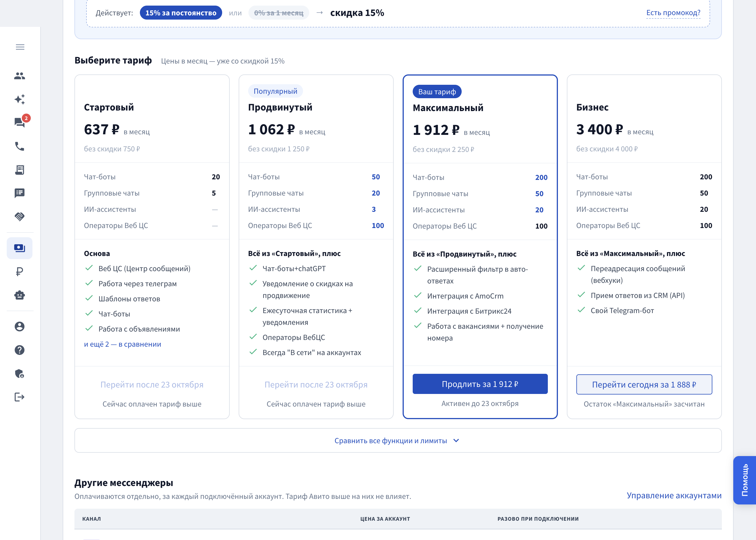
Task: Open the robot bot icon
Action: 20,295
